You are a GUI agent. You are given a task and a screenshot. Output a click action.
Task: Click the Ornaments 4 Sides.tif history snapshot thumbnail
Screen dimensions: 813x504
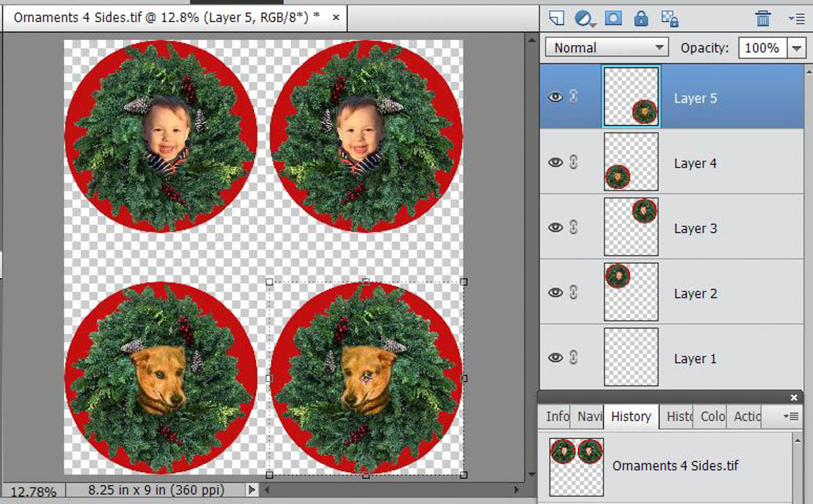coord(576,466)
